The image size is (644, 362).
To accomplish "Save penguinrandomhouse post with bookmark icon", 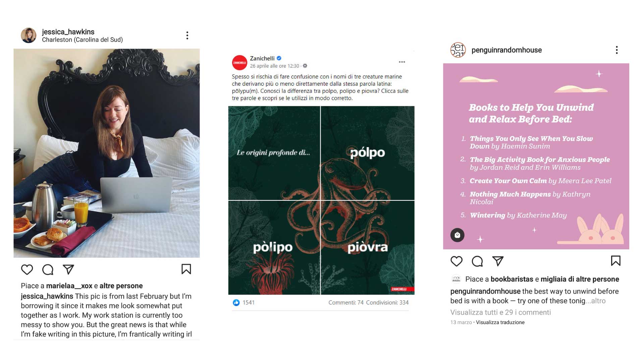I will tap(615, 261).
